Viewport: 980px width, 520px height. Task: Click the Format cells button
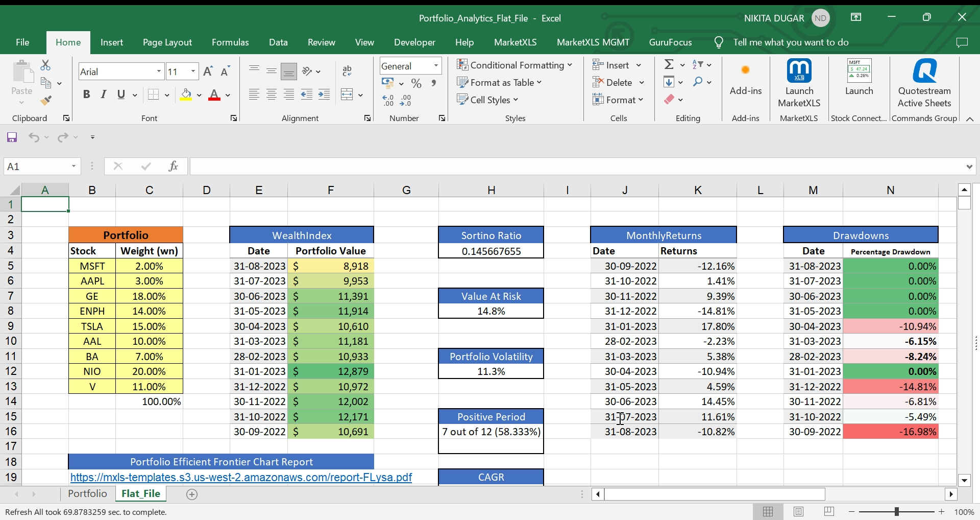618,100
